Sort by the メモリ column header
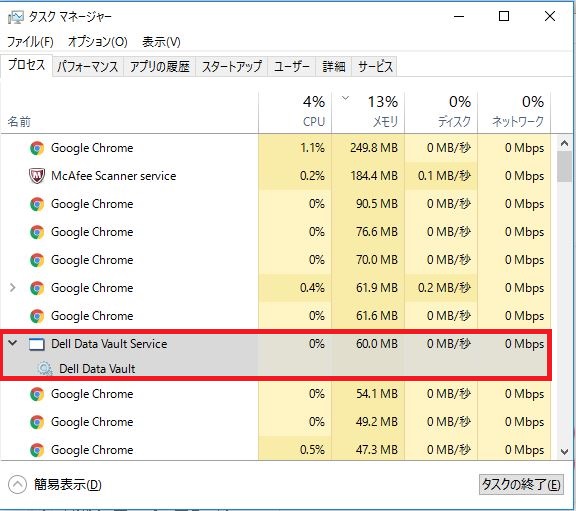This screenshot has width=576, height=511. coord(368,112)
